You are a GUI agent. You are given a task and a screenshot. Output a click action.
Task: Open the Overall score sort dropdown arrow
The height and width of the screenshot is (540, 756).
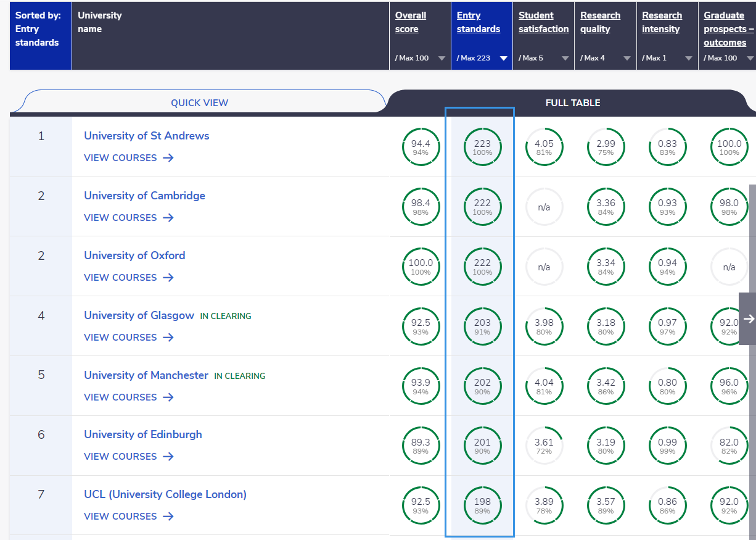(442, 59)
